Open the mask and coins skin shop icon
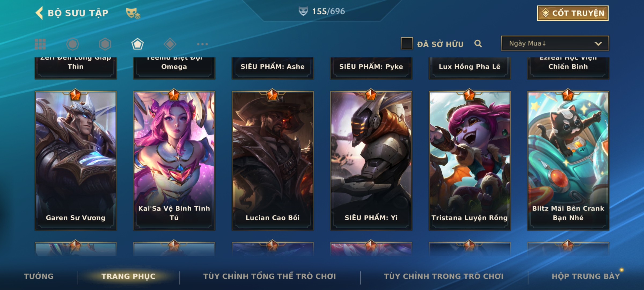This screenshot has height=290, width=644. [133, 13]
